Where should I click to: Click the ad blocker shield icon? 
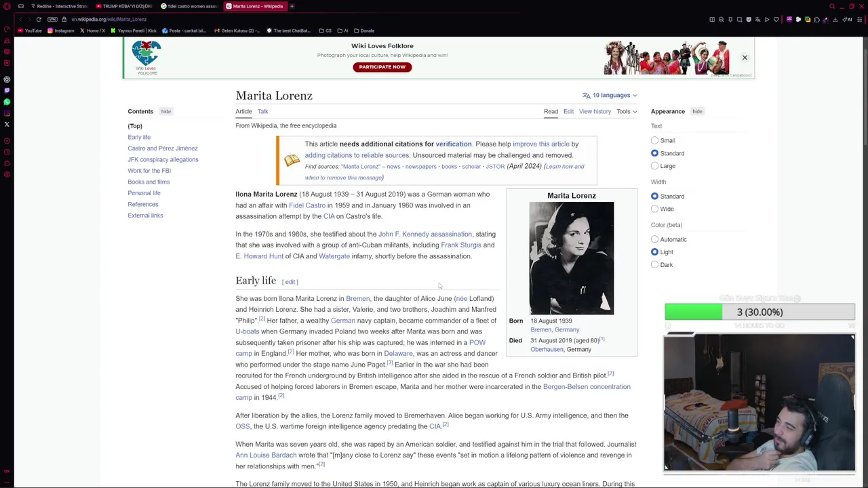[749, 20]
